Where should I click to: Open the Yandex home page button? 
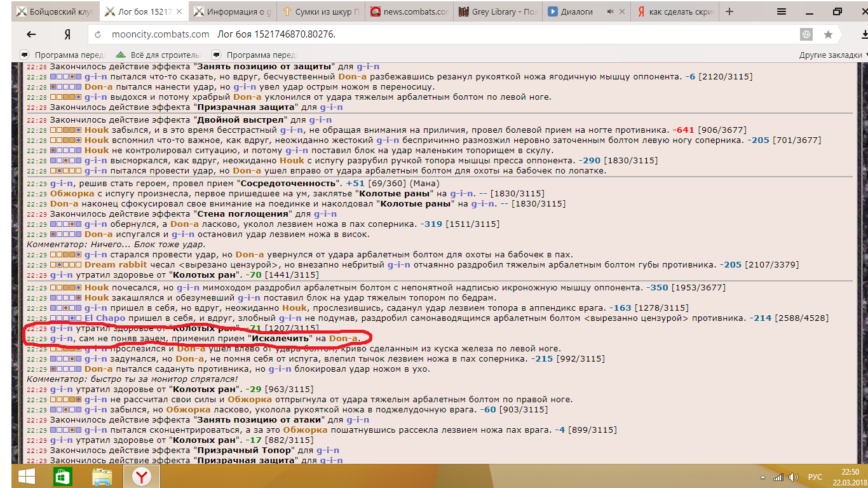pos(67,35)
